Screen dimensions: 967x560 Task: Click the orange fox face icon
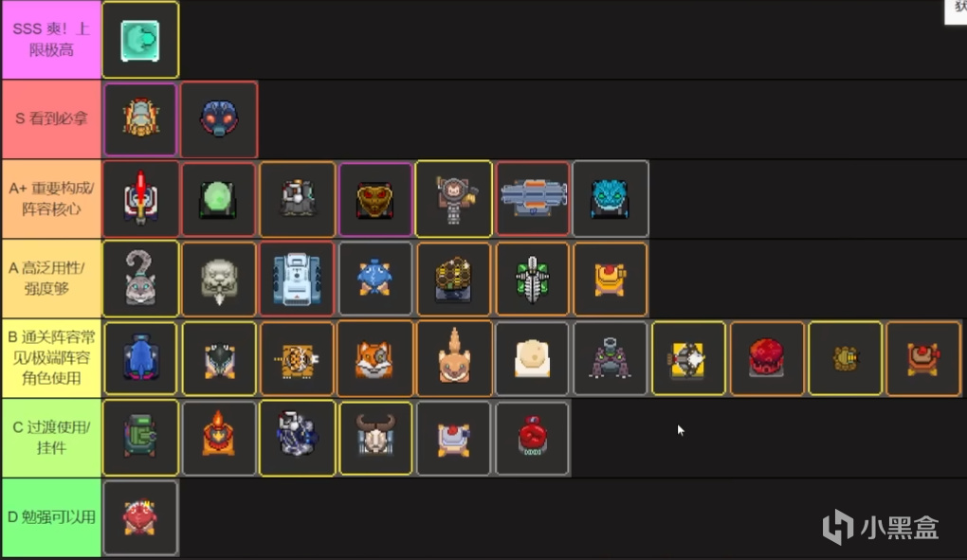(x=375, y=358)
